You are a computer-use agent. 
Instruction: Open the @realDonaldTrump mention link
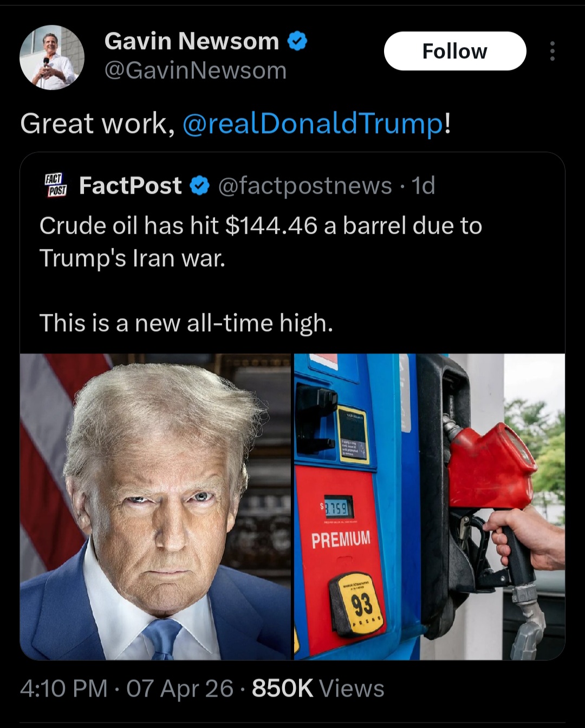[x=313, y=123]
